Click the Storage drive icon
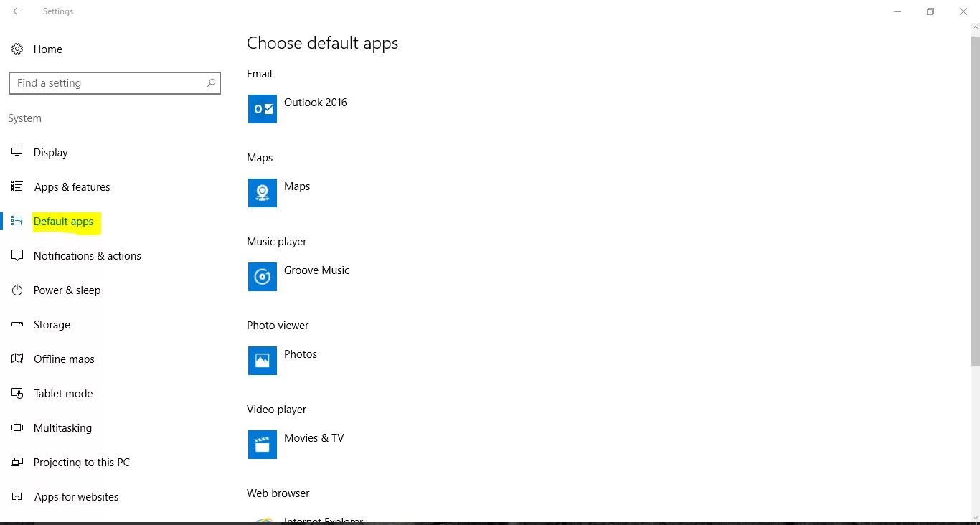This screenshot has width=980, height=525. click(x=17, y=325)
